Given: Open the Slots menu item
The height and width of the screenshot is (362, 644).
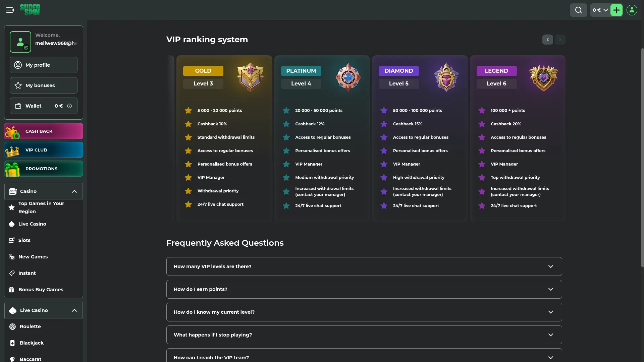Looking at the screenshot, I should click(24, 240).
